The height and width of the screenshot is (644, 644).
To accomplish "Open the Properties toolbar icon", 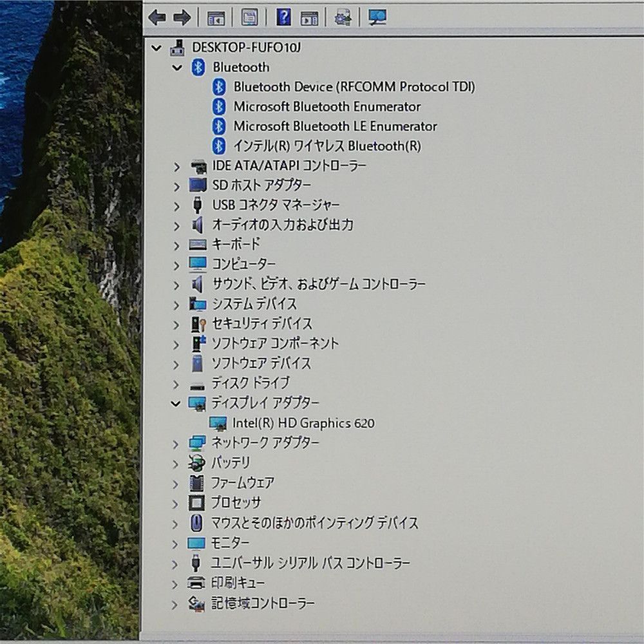I will tap(249, 18).
